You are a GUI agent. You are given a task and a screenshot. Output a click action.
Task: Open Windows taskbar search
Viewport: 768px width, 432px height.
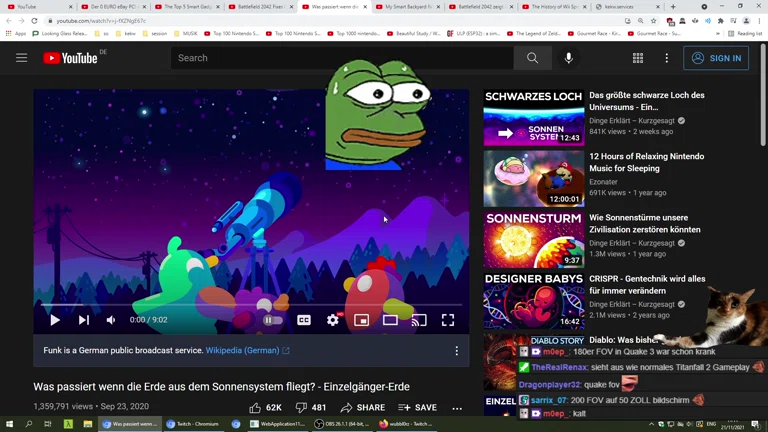28,424
